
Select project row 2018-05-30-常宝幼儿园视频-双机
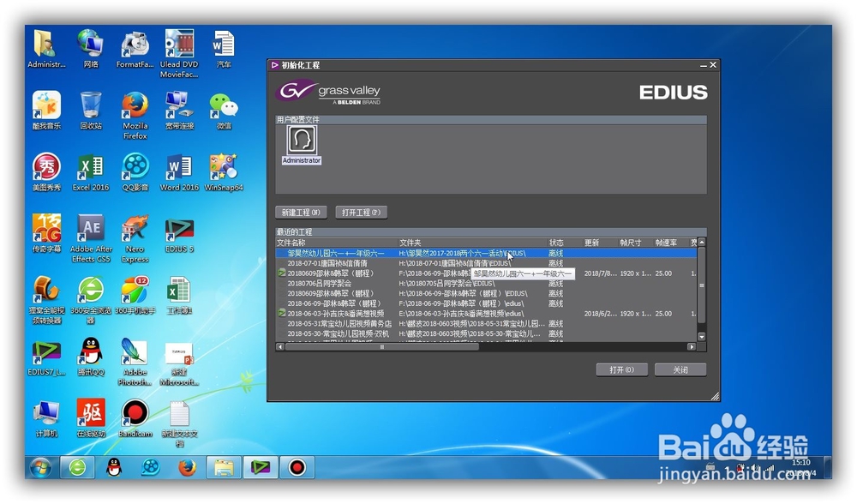(486, 333)
